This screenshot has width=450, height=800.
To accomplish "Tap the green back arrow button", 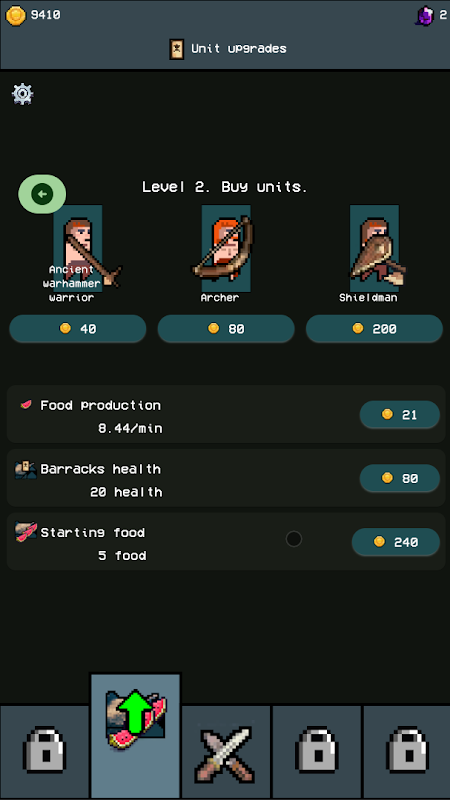I will tap(42, 194).
